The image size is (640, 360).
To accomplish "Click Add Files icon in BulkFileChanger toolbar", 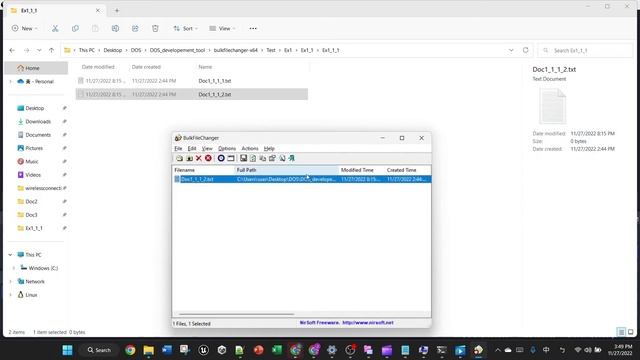I will (x=179, y=158).
